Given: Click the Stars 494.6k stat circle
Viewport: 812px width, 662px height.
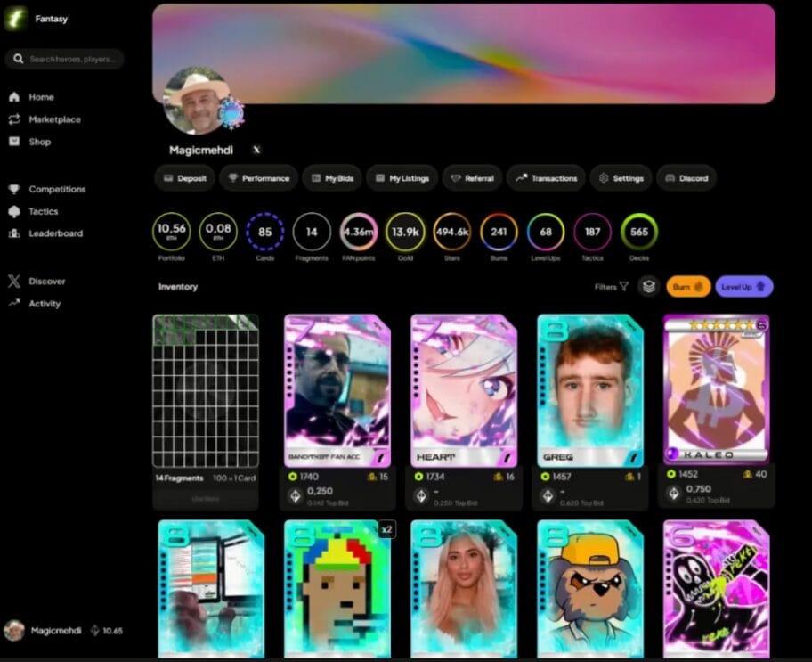Looking at the screenshot, I should click(x=452, y=232).
